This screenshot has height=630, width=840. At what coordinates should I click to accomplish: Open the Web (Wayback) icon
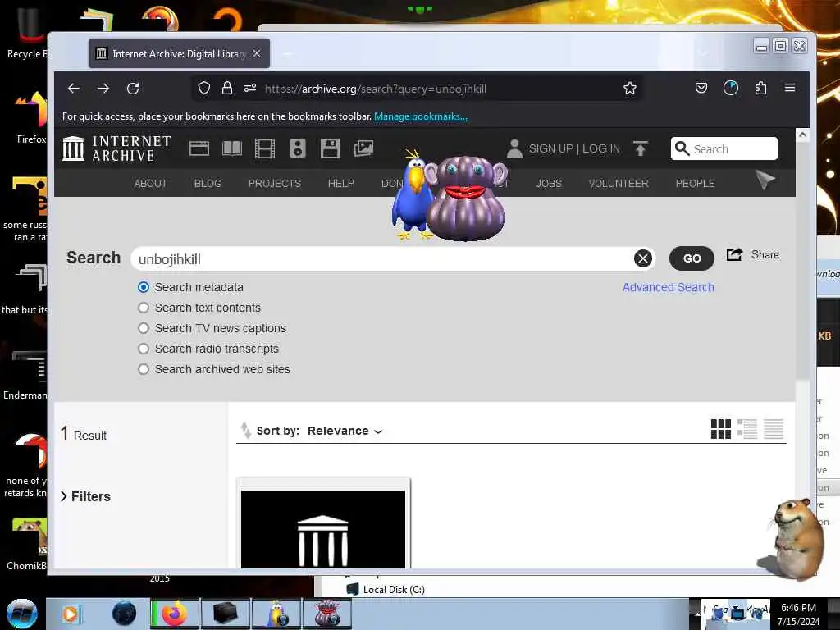pyautogui.click(x=199, y=148)
